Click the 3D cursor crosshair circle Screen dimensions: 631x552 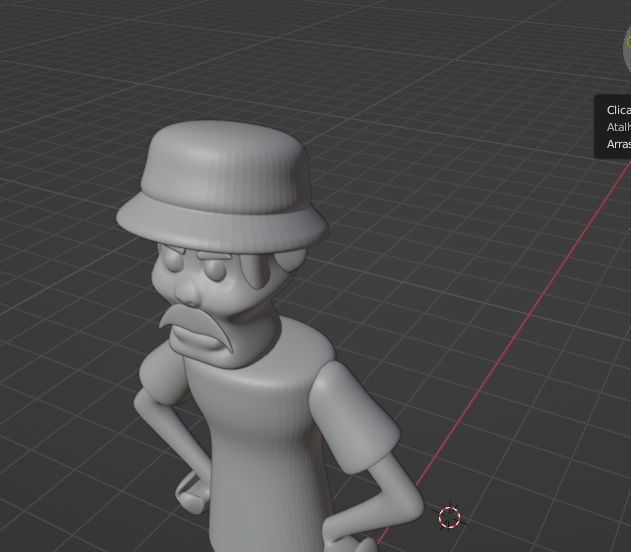point(450,517)
